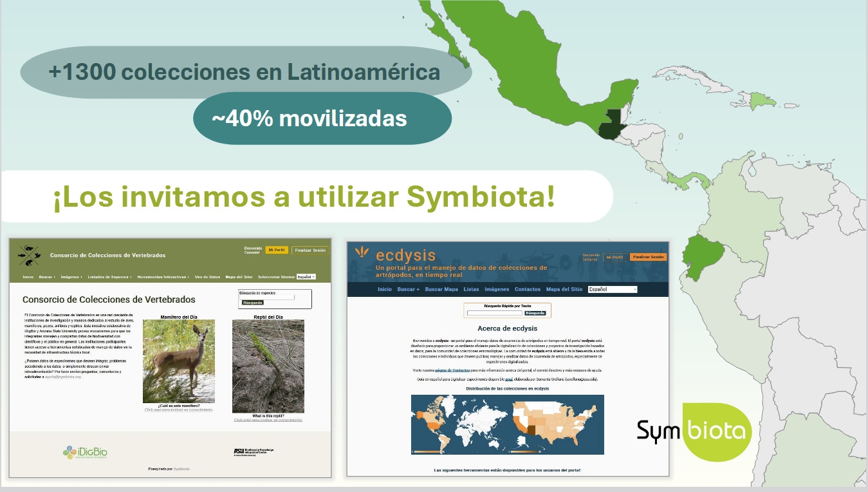Open the Español language dropdown in ecdysis
This screenshot has height=492, width=868.
(612, 290)
